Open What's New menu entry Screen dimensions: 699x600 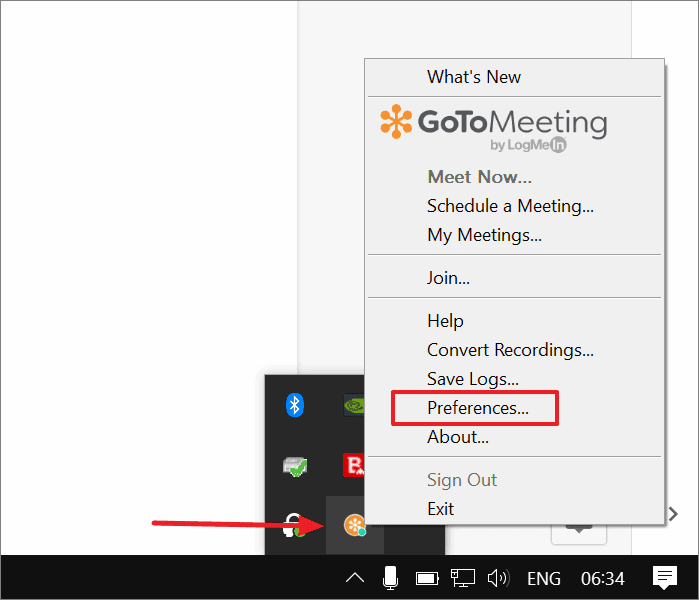click(x=514, y=77)
